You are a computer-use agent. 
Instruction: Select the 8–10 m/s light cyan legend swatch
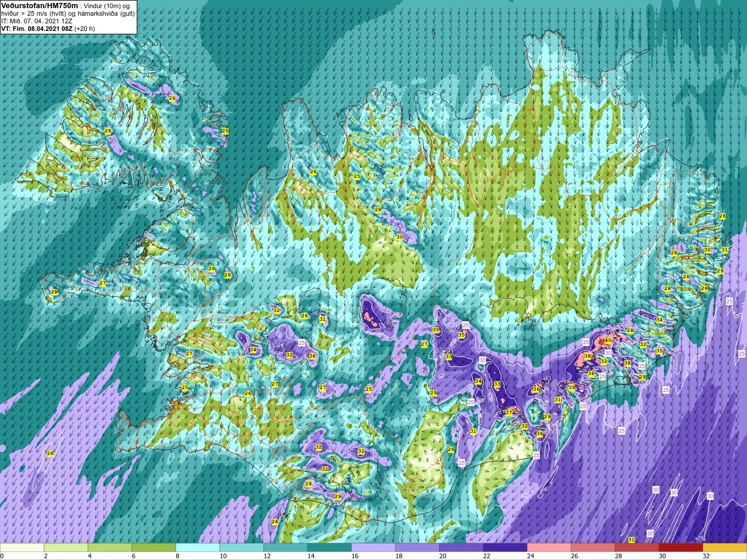tap(198, 548)
